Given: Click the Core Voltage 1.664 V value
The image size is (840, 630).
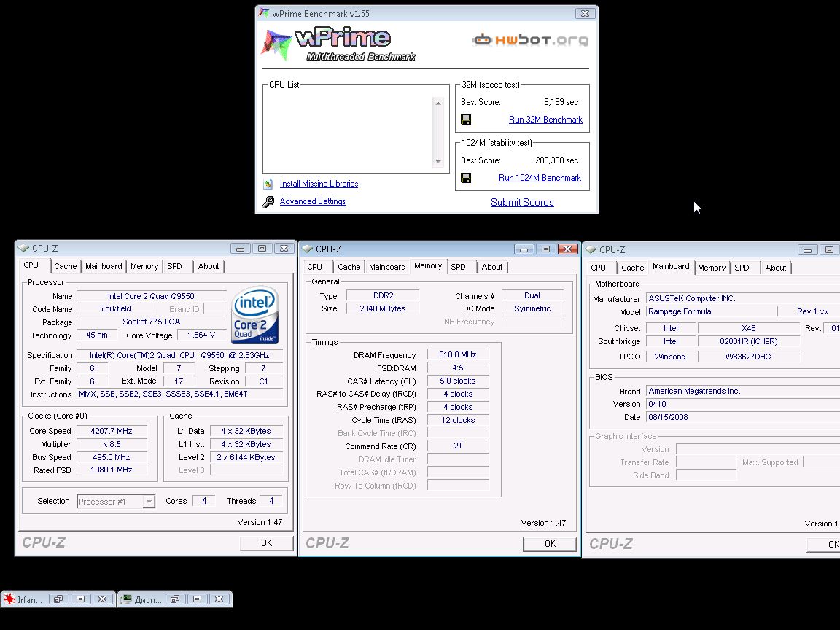Looking at the screenshot, I should click(x=201, y=335).
